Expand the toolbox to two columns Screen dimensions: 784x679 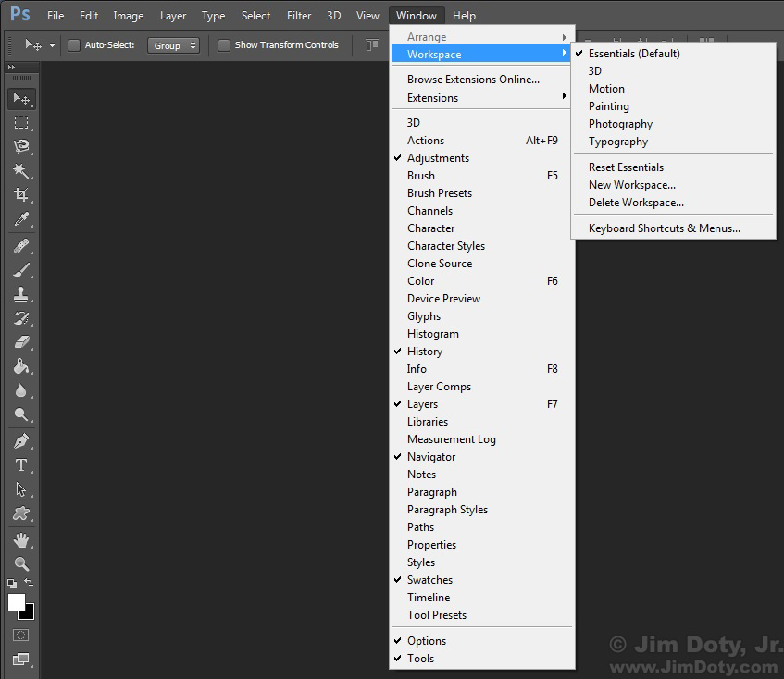[11, 67]
